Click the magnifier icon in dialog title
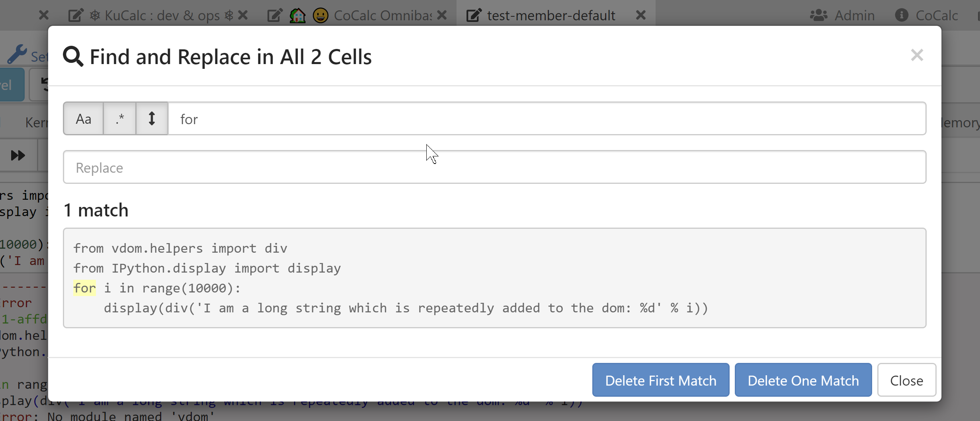Screen dimensions: 980x421 [x=73, y=56]
